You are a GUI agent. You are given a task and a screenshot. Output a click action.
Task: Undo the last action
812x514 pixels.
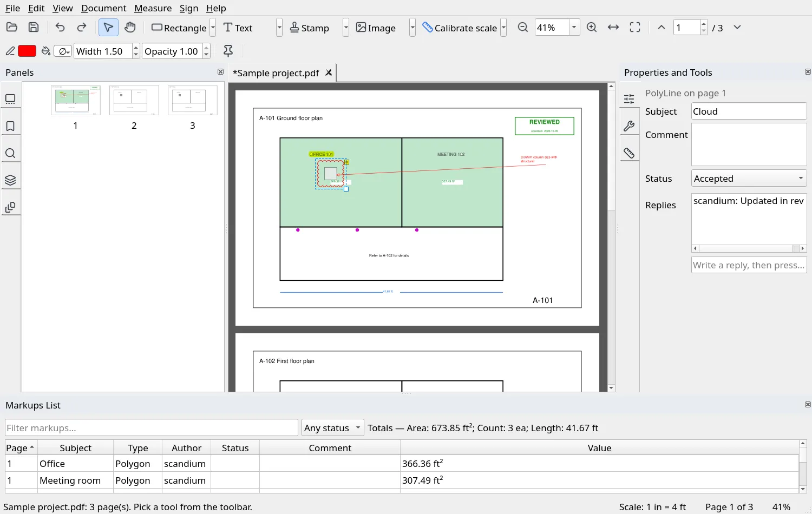(x=60, y=28)
